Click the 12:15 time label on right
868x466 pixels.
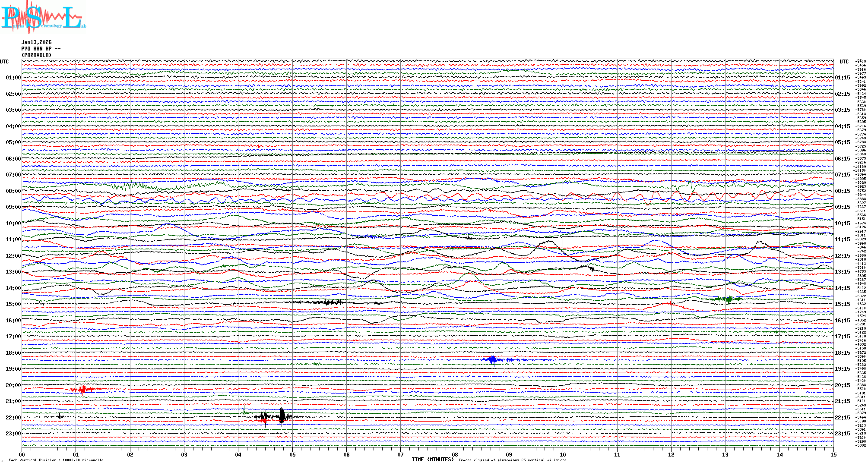[x=842, y=256]
